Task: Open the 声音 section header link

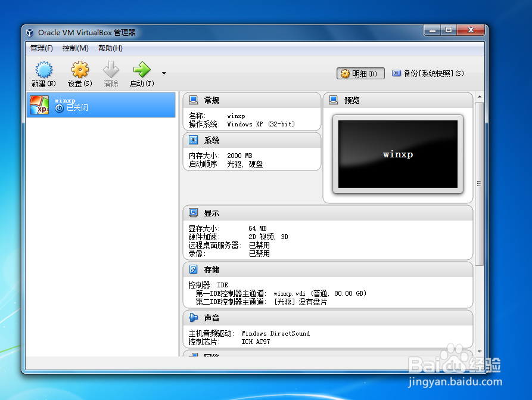Action: [x=211, y=318]
